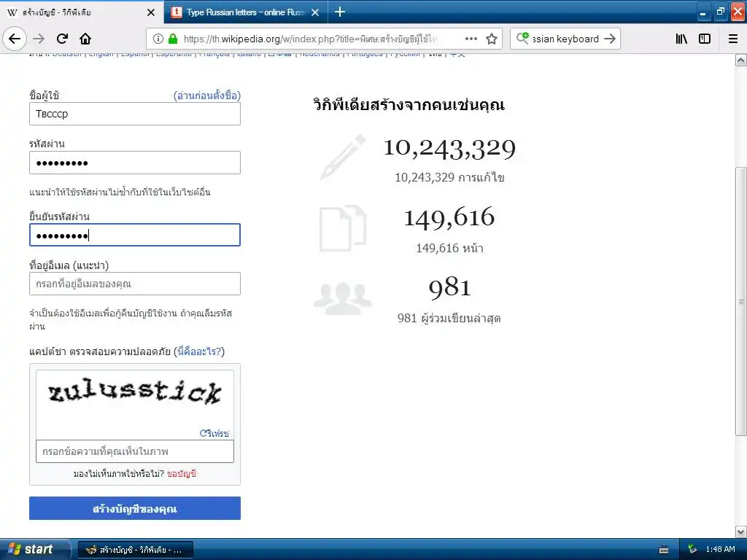The width and height of the screenshot is (747, 560).
Task: Click the username field containing Tвcccp
Action: [135, 114]
